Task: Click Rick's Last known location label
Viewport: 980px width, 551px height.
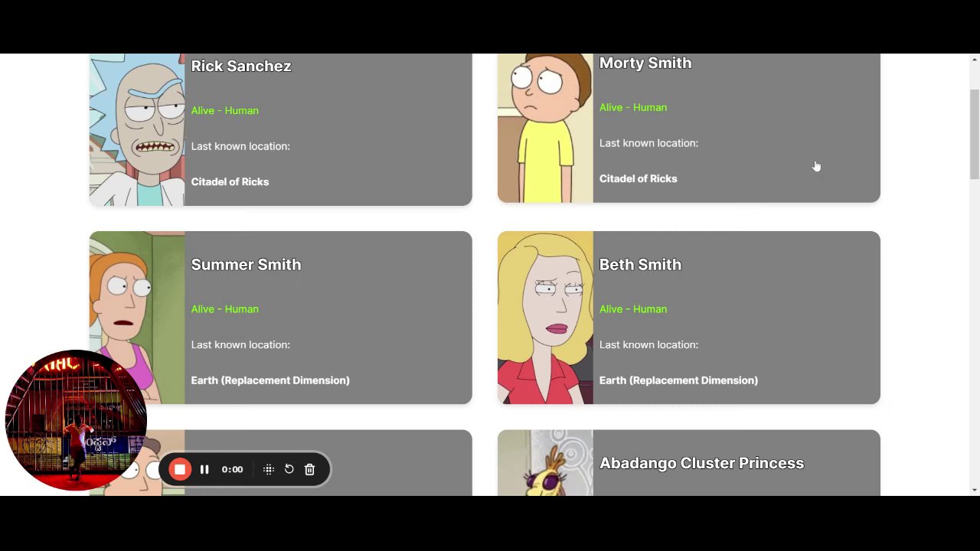Action: [x=240, y=146]
